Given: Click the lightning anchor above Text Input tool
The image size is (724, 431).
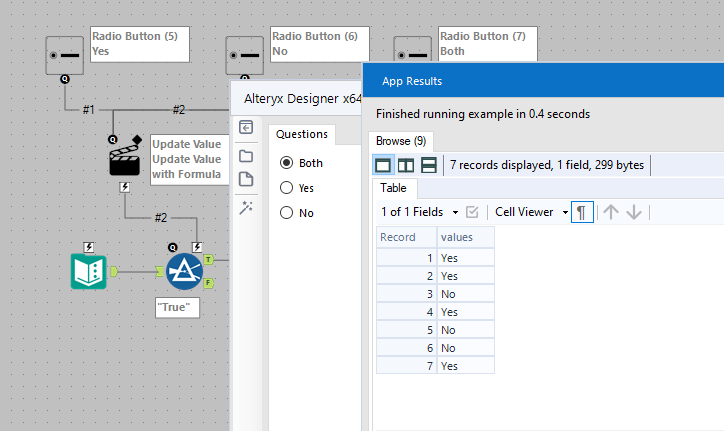Looking at the screenshot, I should (89, 247).
